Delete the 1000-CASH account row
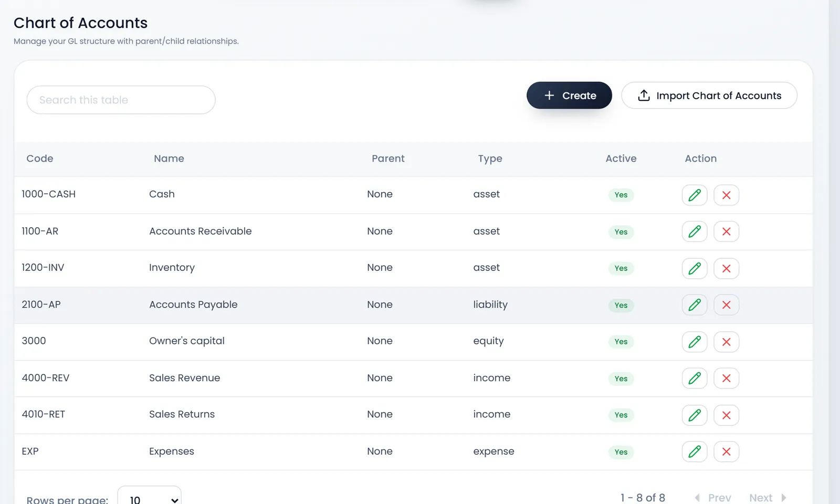The image size is (840, 504). (727, 195)
